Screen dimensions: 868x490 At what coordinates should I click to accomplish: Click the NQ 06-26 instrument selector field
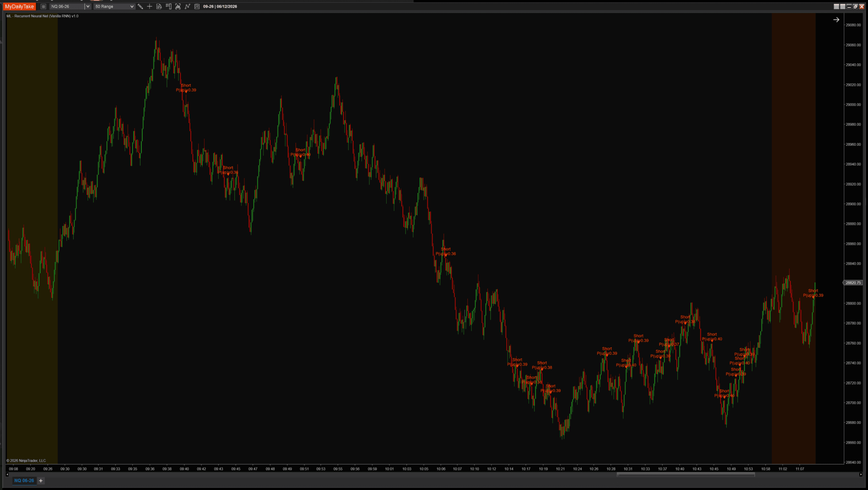coord(67,6)
